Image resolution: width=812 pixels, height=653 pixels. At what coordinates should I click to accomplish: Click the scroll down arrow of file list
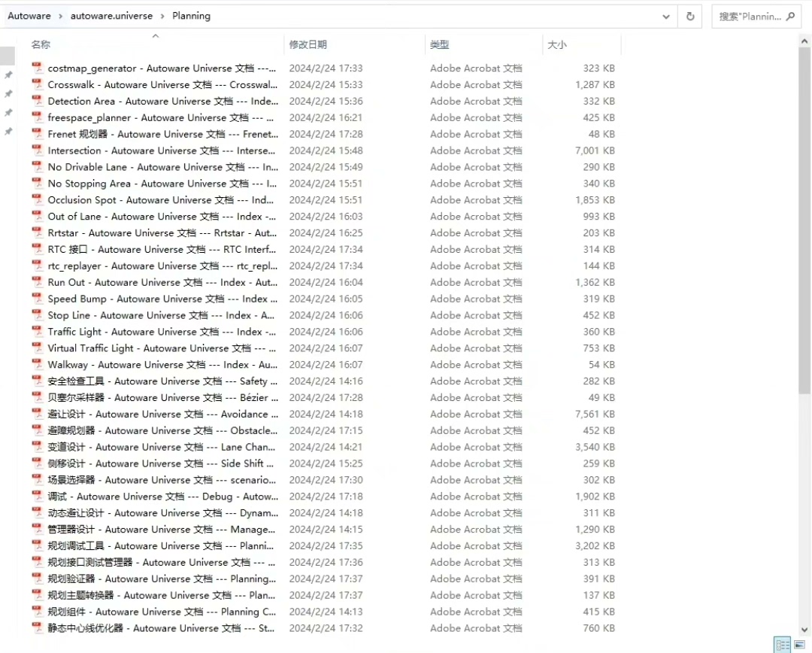coord(804,630)
